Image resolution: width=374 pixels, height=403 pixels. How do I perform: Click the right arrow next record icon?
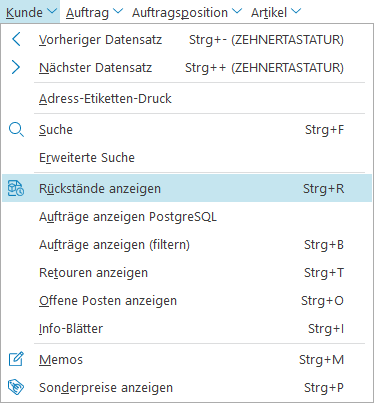pyautogui.click(x=16, y=67)
